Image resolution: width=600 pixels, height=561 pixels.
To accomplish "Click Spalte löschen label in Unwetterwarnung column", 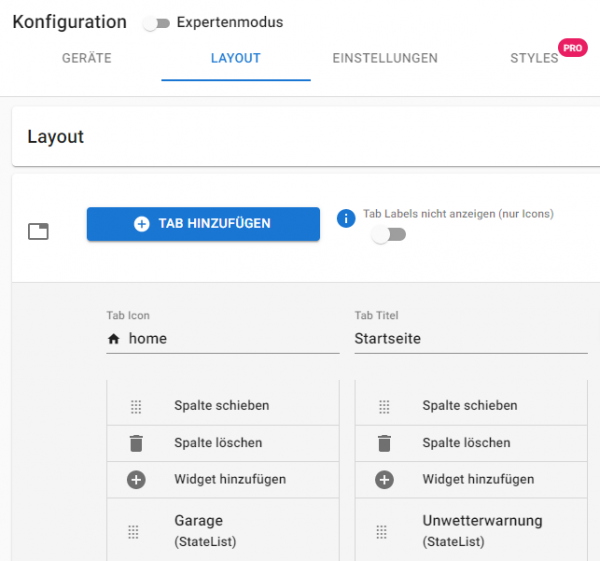I will [466, 443].
